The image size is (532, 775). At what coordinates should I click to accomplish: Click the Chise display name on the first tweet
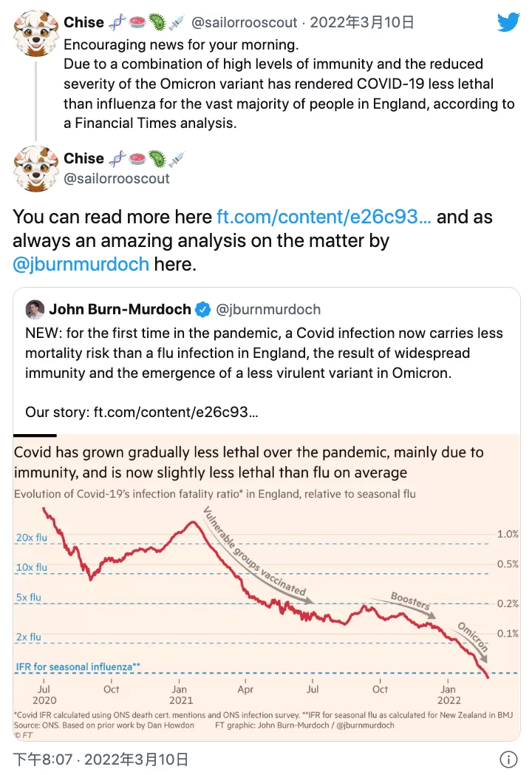(x=84, y=22)
